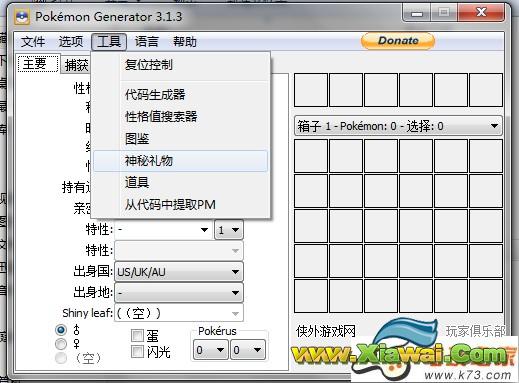This screenshot has height=383, width=519.
Task: Open the 特性 slot number dropdown showing 1
Action: (229, 230)
